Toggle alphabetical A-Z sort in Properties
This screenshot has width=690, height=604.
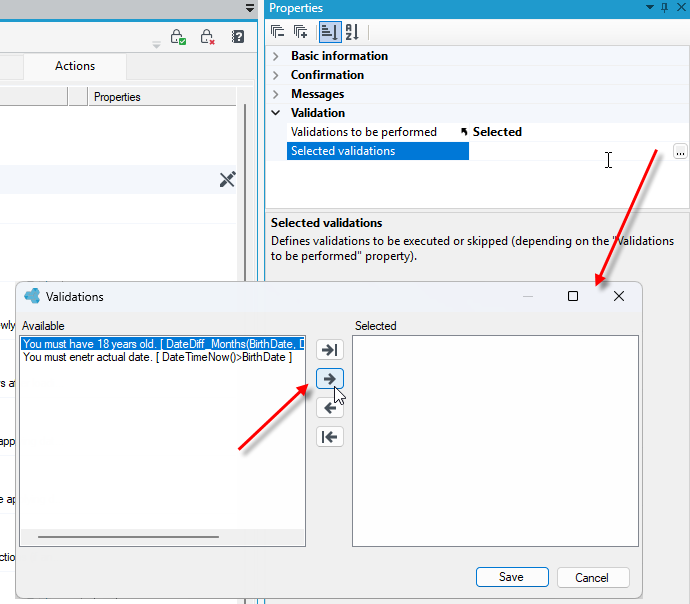(352, 32)
